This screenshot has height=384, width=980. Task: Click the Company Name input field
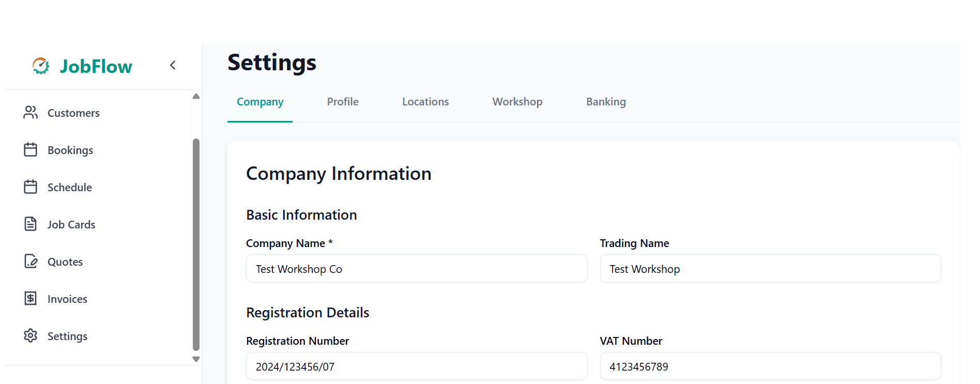(x=417, y=269)
